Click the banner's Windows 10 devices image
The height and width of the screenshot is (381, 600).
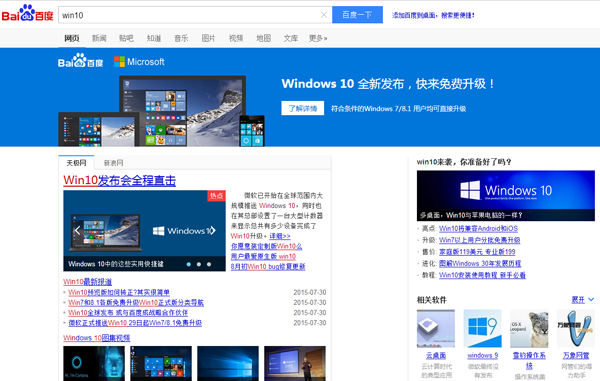click(161, 111)
